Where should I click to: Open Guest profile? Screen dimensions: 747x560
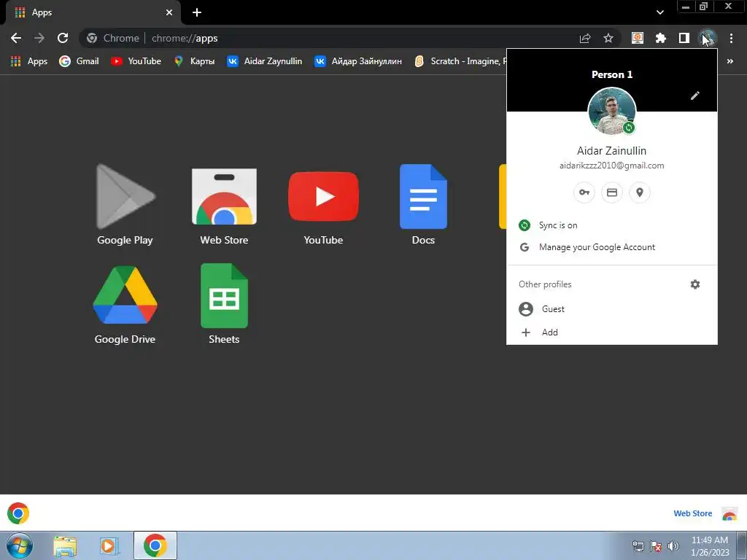612,309
